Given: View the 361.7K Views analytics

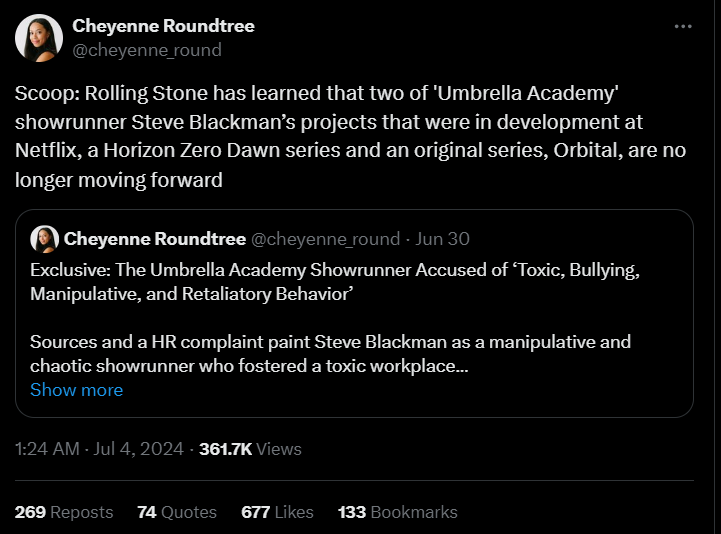Looking at the screenshot, I should click(x=250, y=449).
